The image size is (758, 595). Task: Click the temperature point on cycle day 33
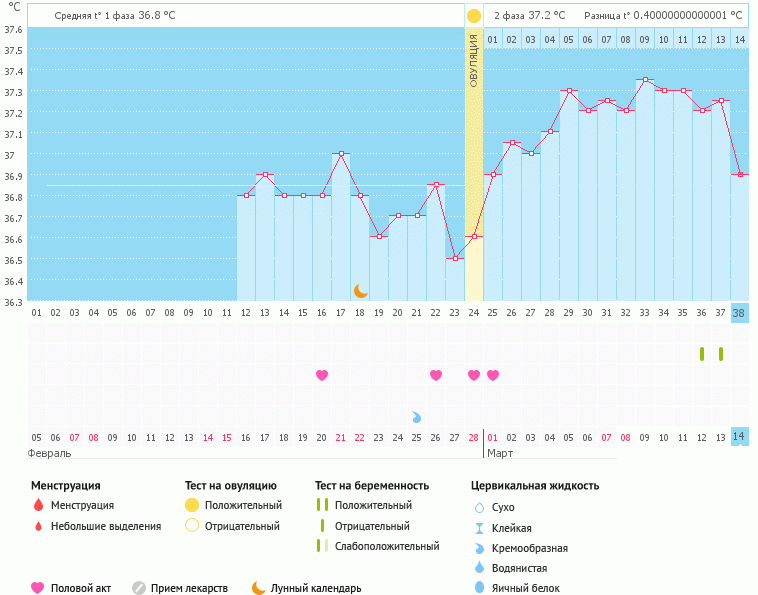click(x=645, y=80)
